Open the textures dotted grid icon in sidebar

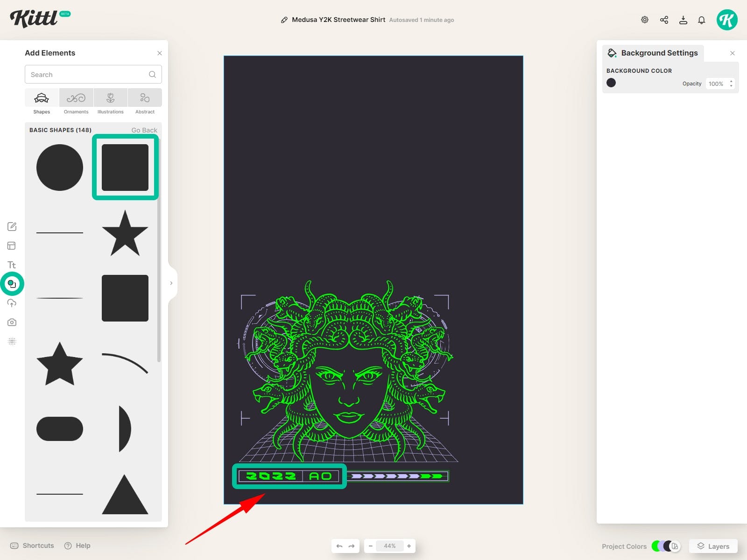coord(12,341)
